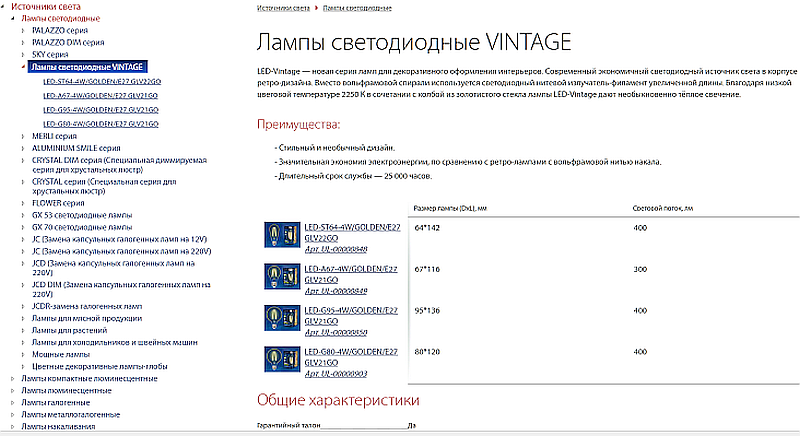Open Источники света breadcrumb link
Image resolution: width=800 pixels, height=436 pixels.
[x=283, y=8]
